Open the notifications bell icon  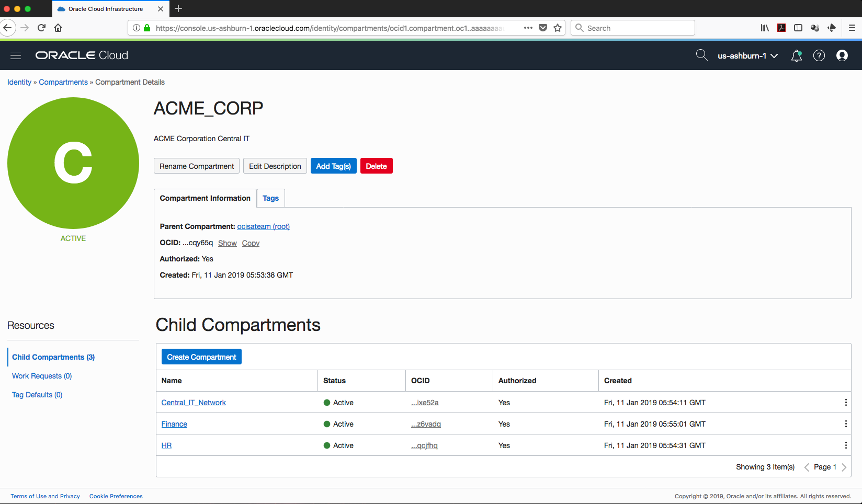(x=797, y=55)
